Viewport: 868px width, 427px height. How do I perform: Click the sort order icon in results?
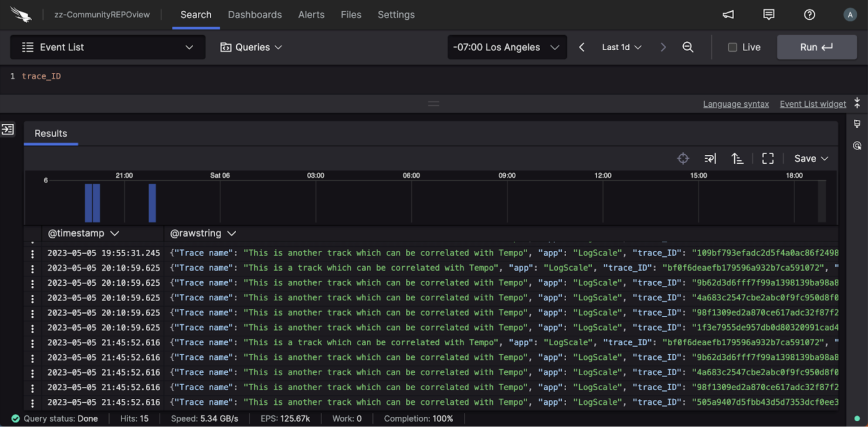click(x=737, y=159)
